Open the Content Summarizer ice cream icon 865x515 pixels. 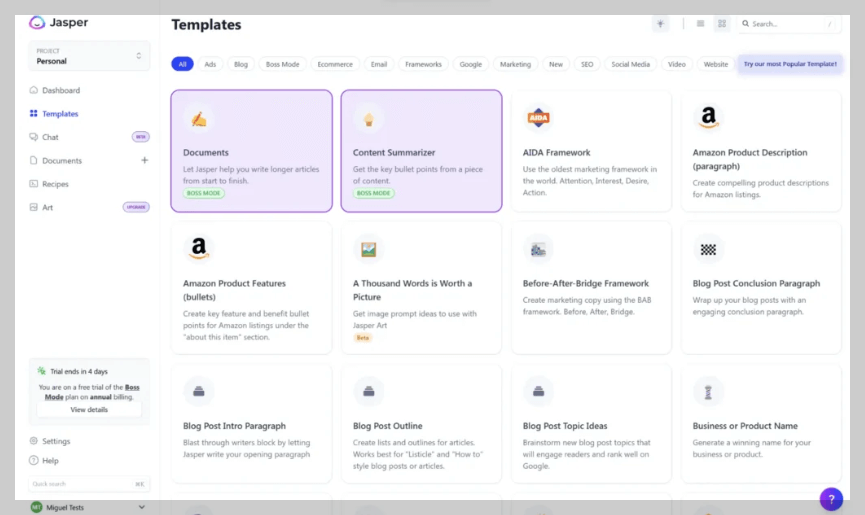[x=369, y=119]
